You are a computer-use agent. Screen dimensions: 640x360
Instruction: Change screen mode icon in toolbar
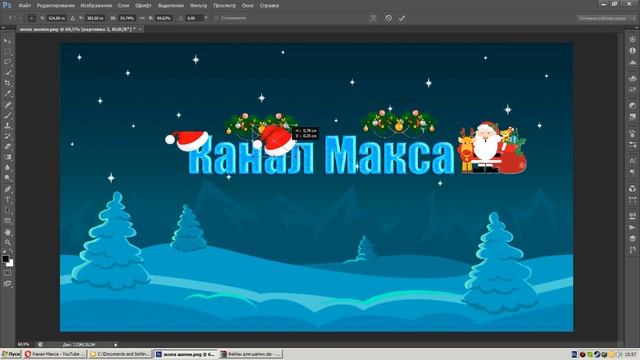click(x=7, y=283)
